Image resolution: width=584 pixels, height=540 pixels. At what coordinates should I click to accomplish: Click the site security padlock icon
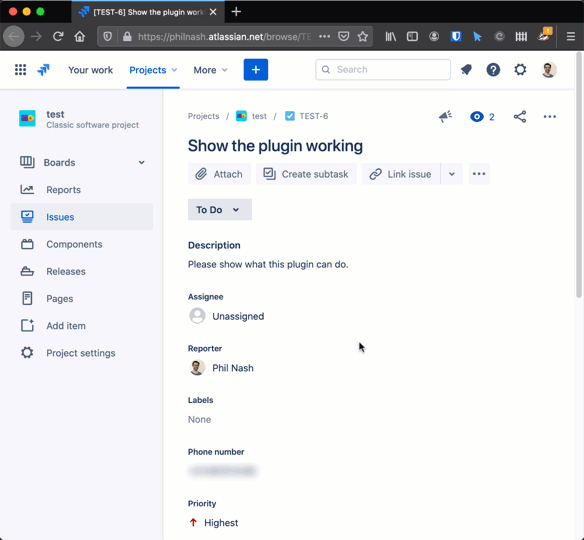pyautogui.click(x=127, y=36)
